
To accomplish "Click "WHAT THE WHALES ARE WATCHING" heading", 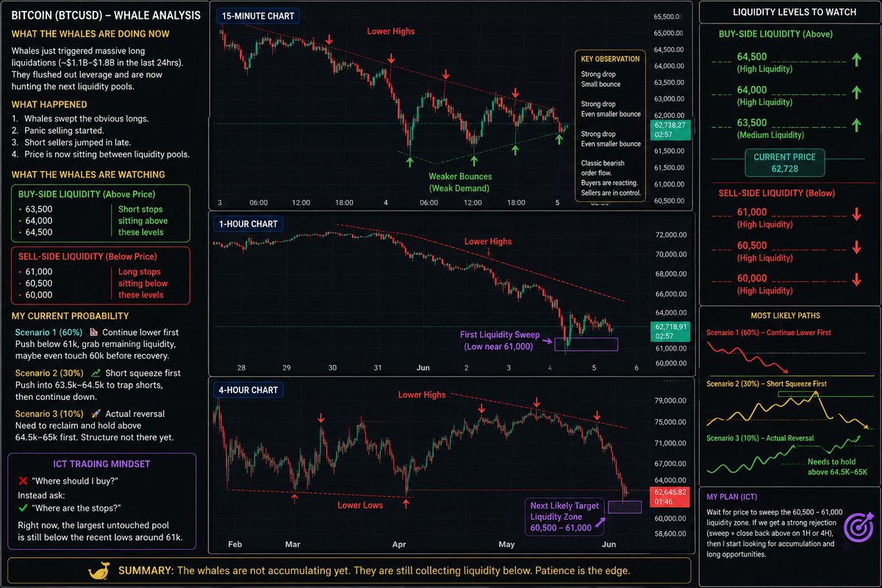I will 88,174.
